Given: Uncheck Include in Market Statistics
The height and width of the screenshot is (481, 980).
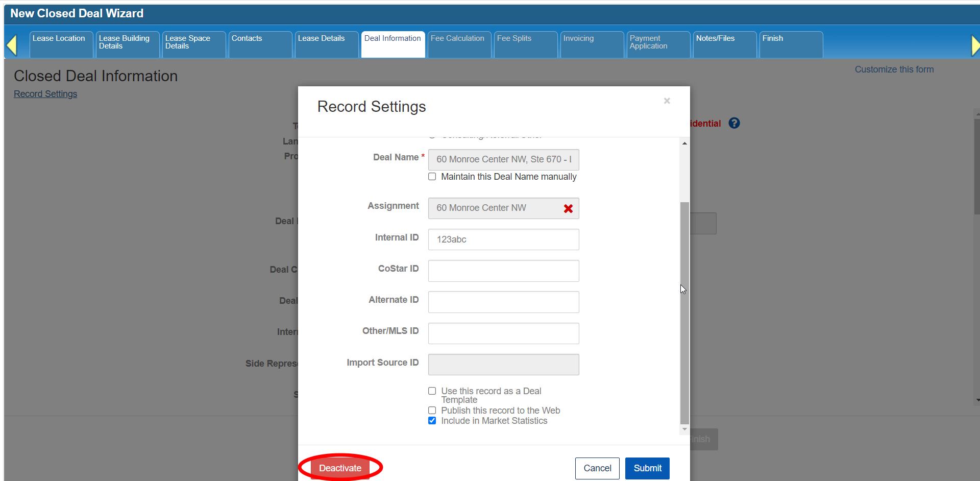Looking at the screenshot, I should 432,421.
